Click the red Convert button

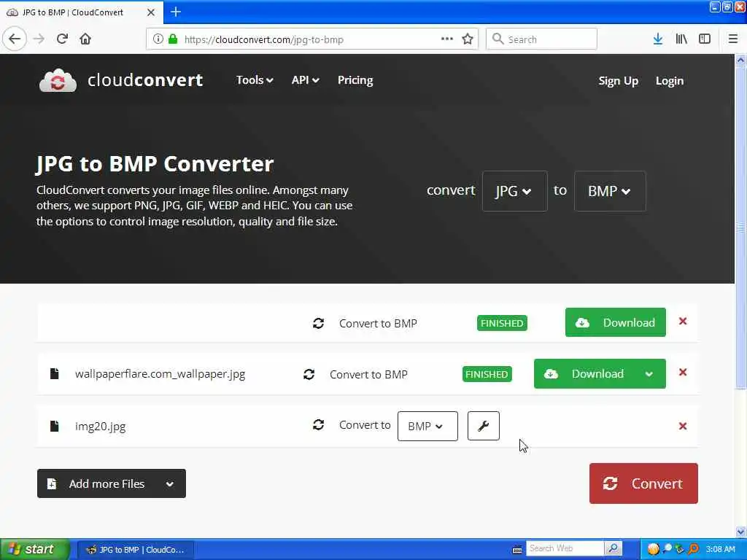[643, 483]
